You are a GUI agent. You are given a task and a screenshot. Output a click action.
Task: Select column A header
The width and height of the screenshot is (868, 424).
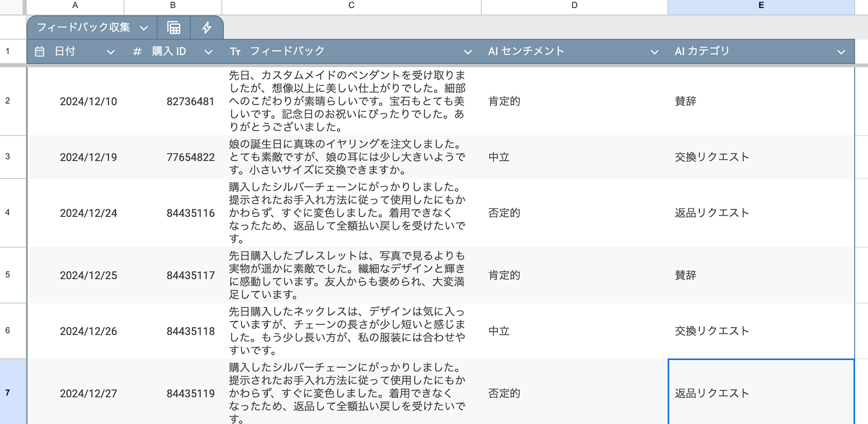[74, 5]
